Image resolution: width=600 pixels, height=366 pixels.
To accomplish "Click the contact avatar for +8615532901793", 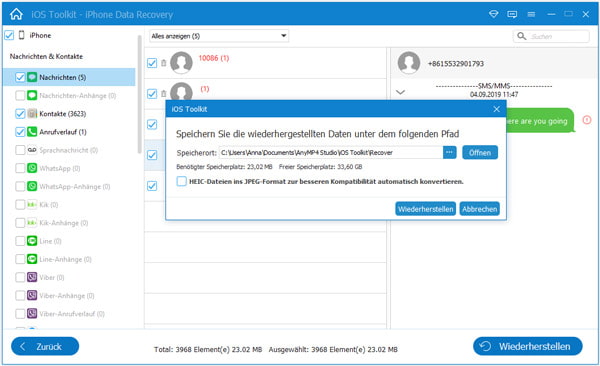I will point(409,63).
